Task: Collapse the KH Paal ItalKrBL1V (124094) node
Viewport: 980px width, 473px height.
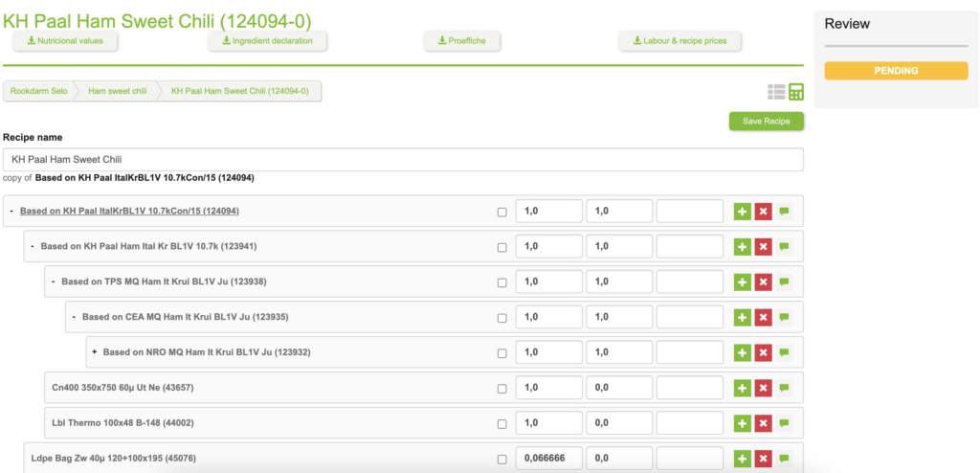Action: (x=11, y=212)
